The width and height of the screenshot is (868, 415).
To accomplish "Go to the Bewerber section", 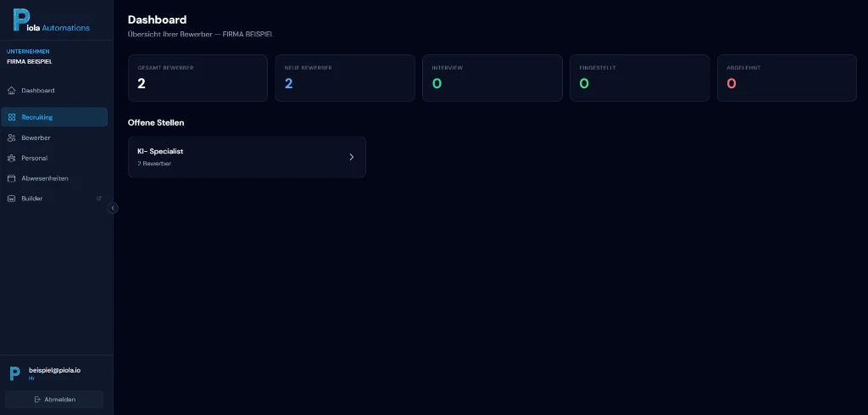I will 54,138.
